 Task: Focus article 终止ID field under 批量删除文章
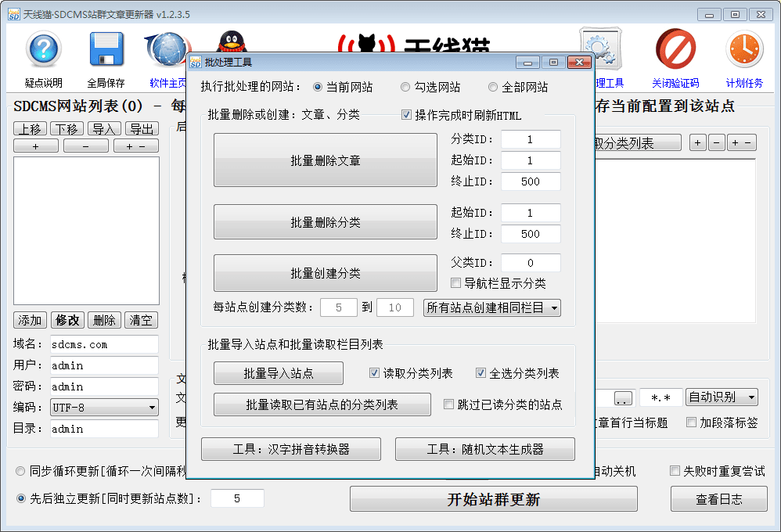[531, 182]
